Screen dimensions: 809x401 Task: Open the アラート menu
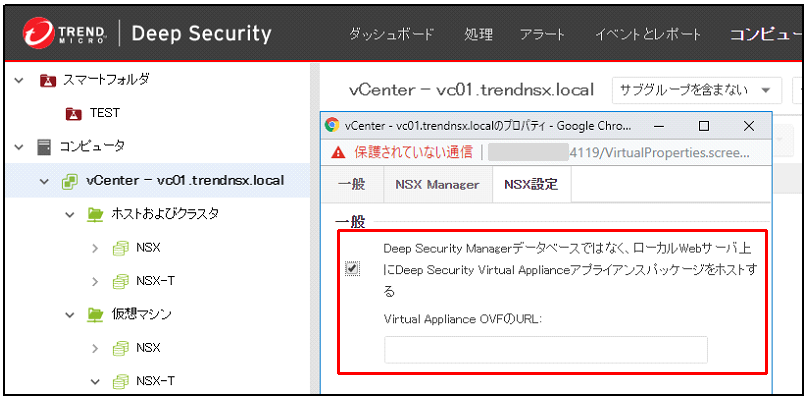coord(542,35)
